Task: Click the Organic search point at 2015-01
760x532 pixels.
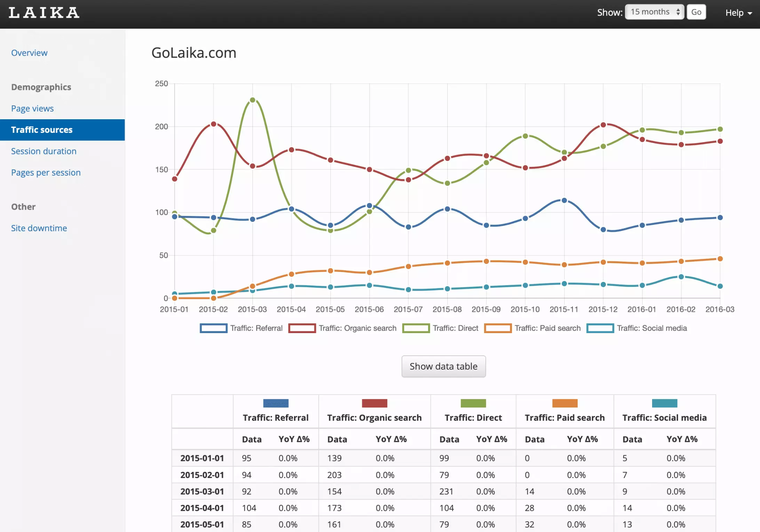Action: (x=175, y=179)
